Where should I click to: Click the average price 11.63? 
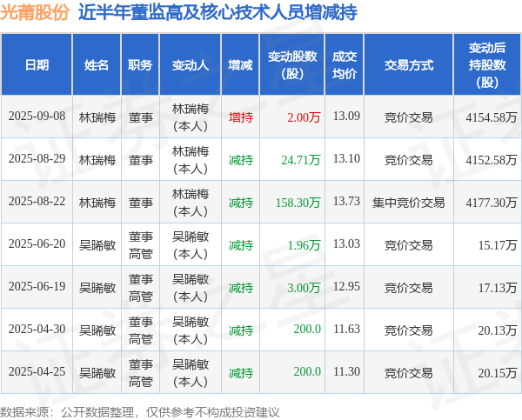(x=346, y=330)
